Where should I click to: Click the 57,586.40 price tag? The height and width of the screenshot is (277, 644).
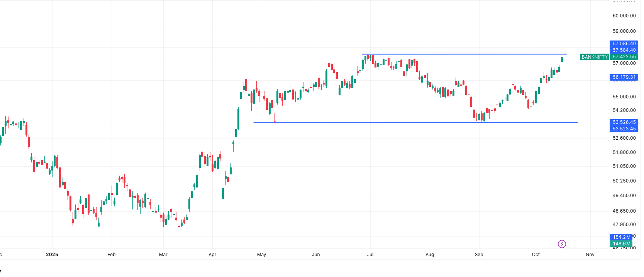coord(624,44)
